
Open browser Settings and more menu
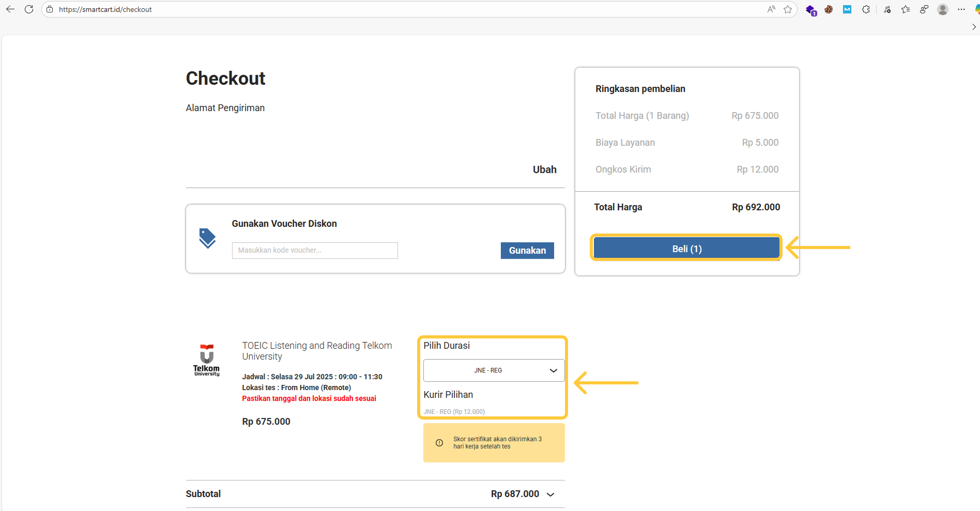(961, 9)
